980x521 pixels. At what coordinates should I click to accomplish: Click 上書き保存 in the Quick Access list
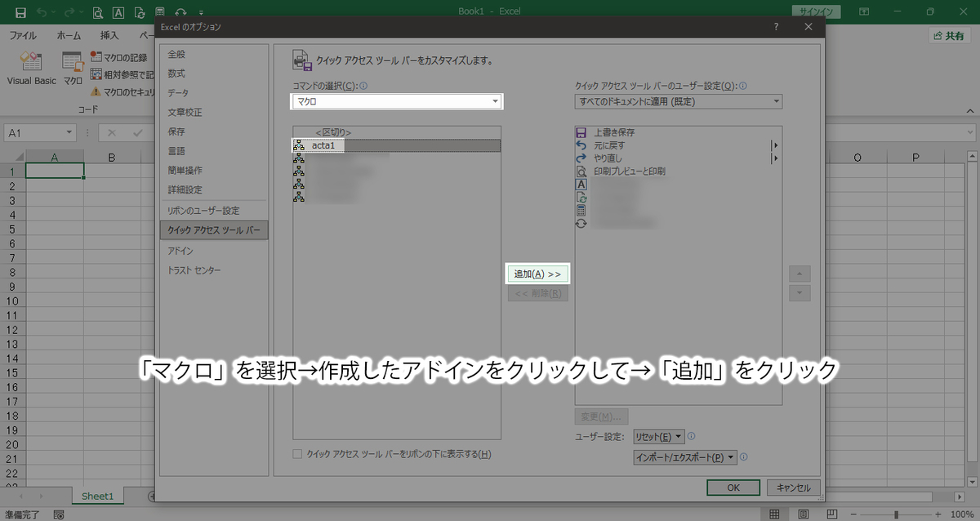coord(609,131)
